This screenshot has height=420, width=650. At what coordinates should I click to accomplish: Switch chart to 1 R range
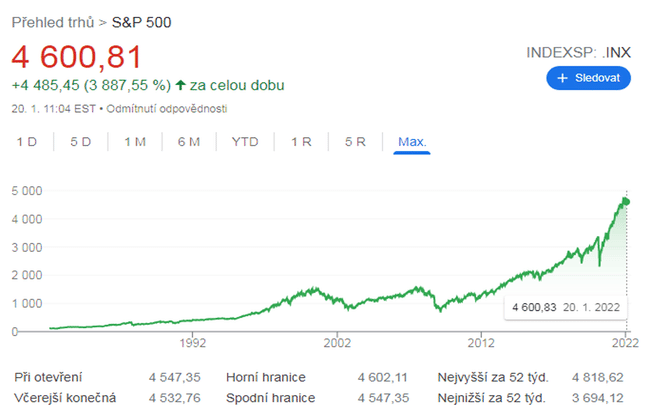click(301, 142)
